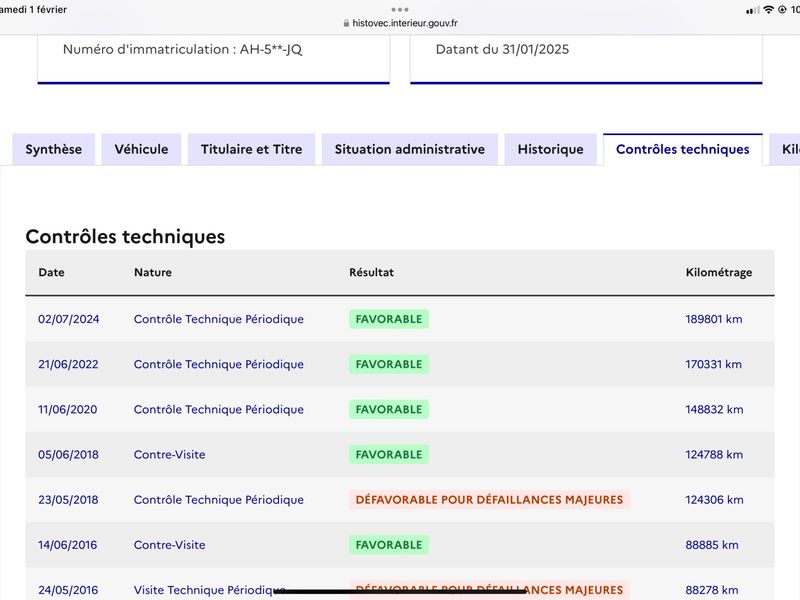Click the 124306 km mileage value
The width and height of the screenshot is (800, 600).
click(714, 500)
